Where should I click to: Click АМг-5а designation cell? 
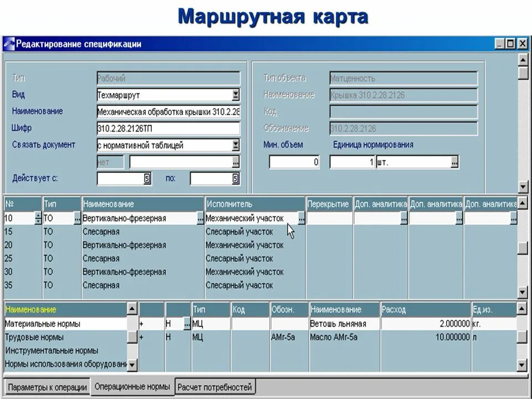(x=289, y=337)
